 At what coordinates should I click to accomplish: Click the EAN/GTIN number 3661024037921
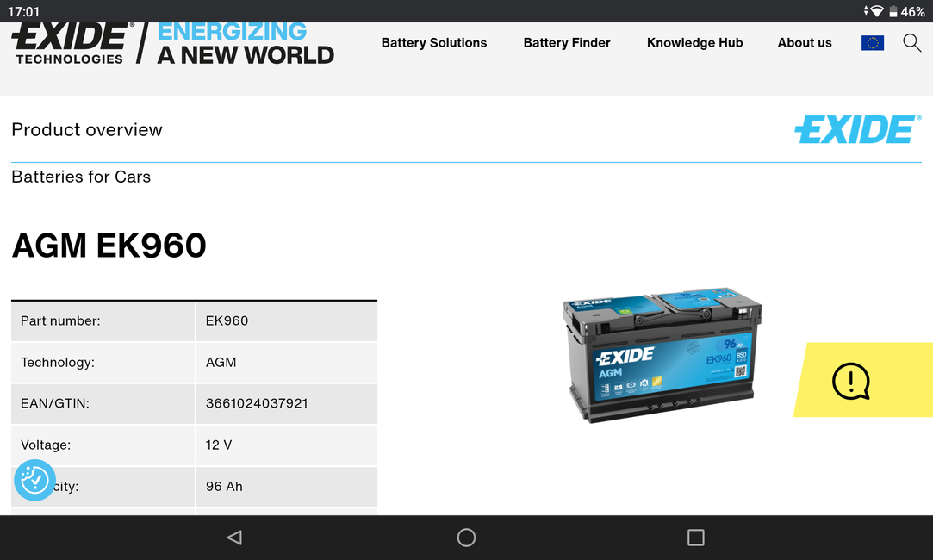pyautogui.click(x=257, y=403)
